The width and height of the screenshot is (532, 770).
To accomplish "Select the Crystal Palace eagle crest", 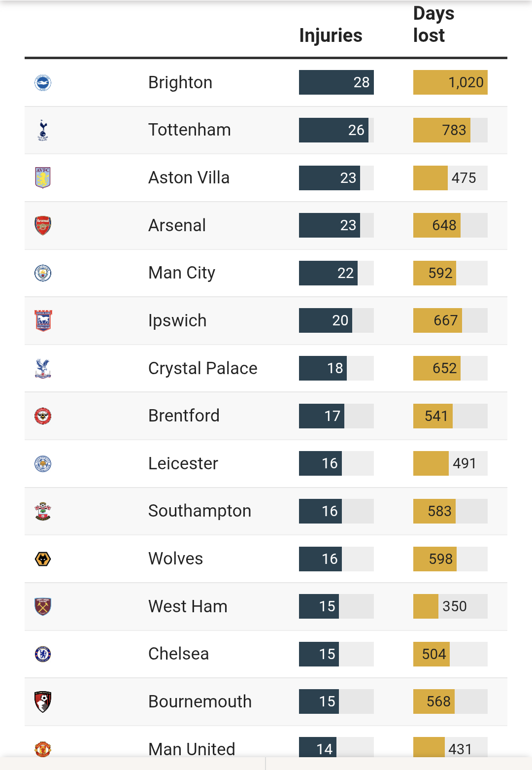I will (43, 368).
